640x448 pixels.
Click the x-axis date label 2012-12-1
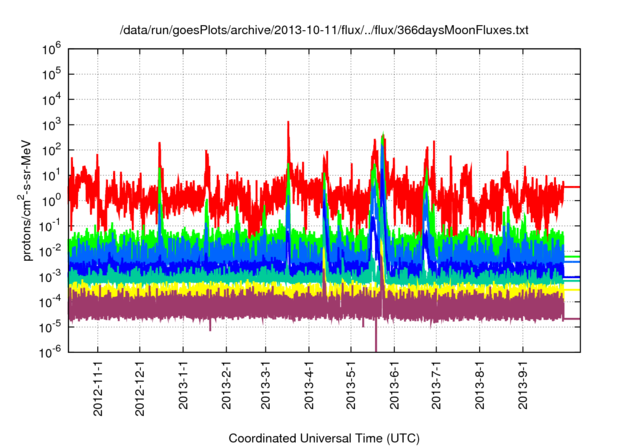[x=140, y=388]
